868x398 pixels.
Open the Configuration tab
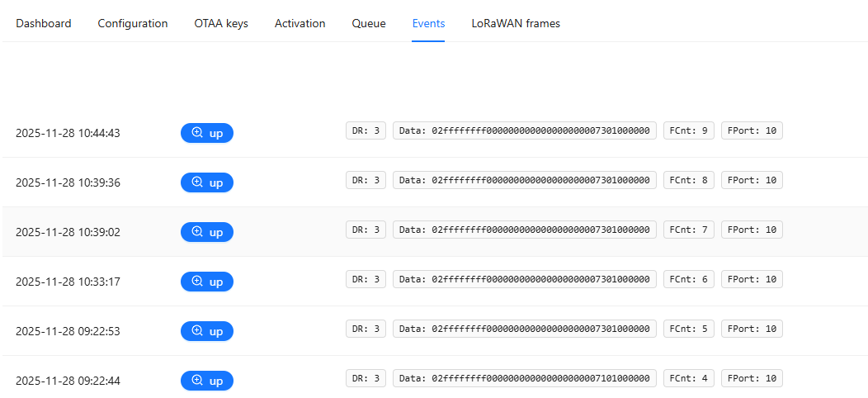point(133,23)
